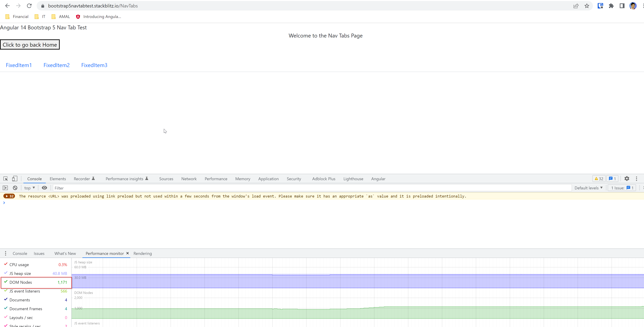The width and height of the screenshot is (644, 327).
Task: Switch to Sources tab
Action: [x=166, y=179]
